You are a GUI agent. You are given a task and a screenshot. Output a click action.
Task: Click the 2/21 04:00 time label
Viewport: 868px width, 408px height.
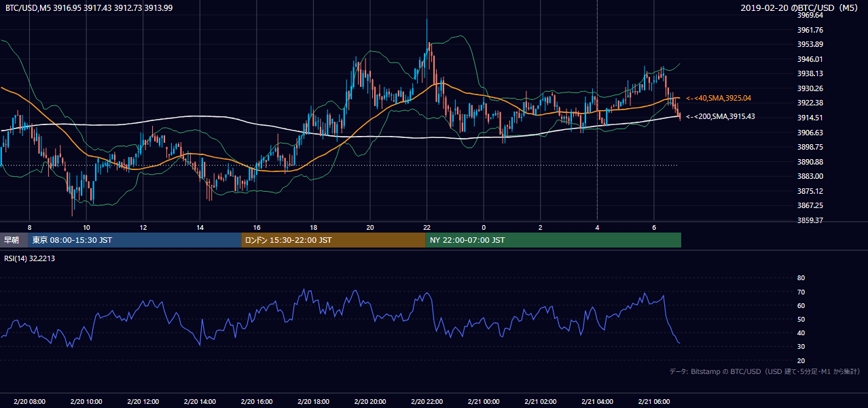click(597, 402)
